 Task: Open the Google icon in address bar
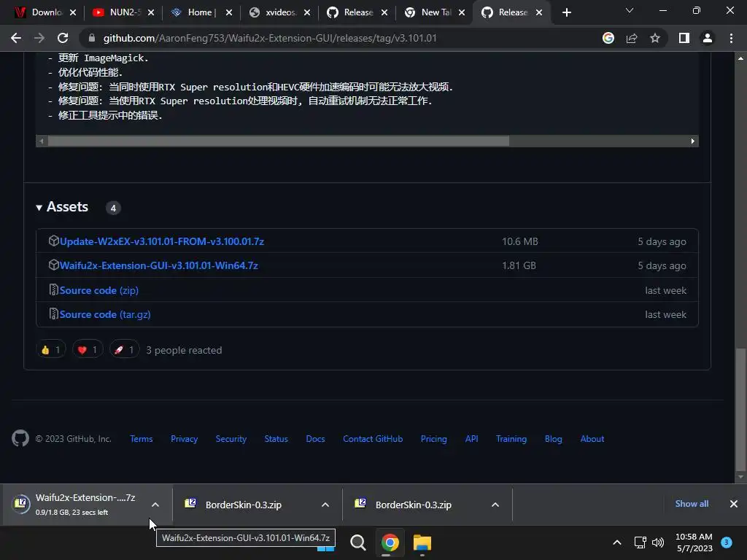pos(608,38)
